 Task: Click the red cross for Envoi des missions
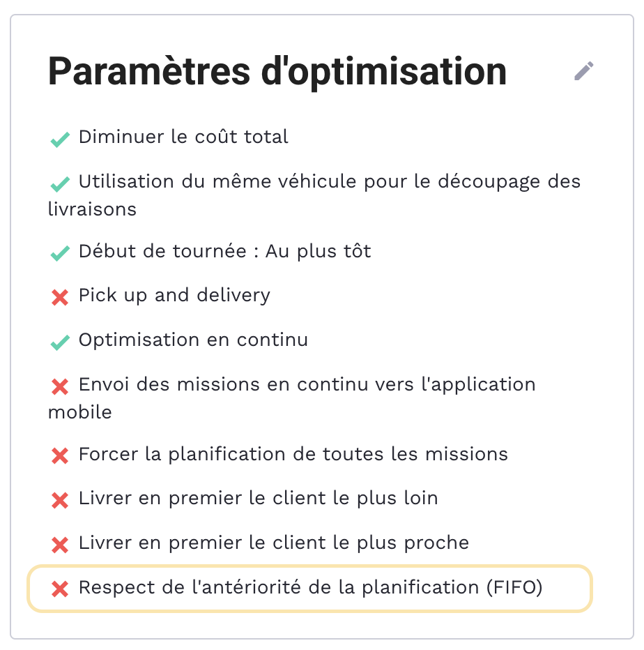pyautogui.click(x=60, y=386)
